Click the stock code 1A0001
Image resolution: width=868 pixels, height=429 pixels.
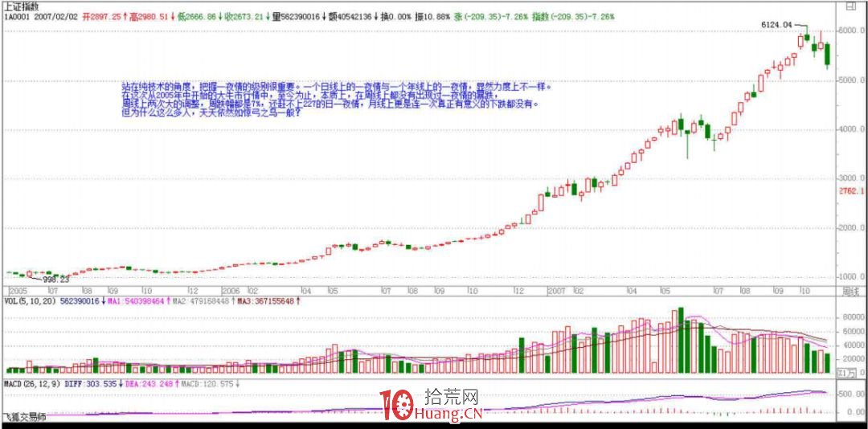[17, 17]
